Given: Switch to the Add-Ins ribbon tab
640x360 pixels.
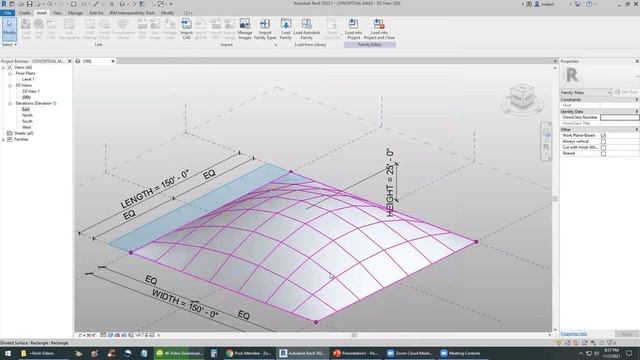Looking at the screenshot, I should click(x=96, y=13).
